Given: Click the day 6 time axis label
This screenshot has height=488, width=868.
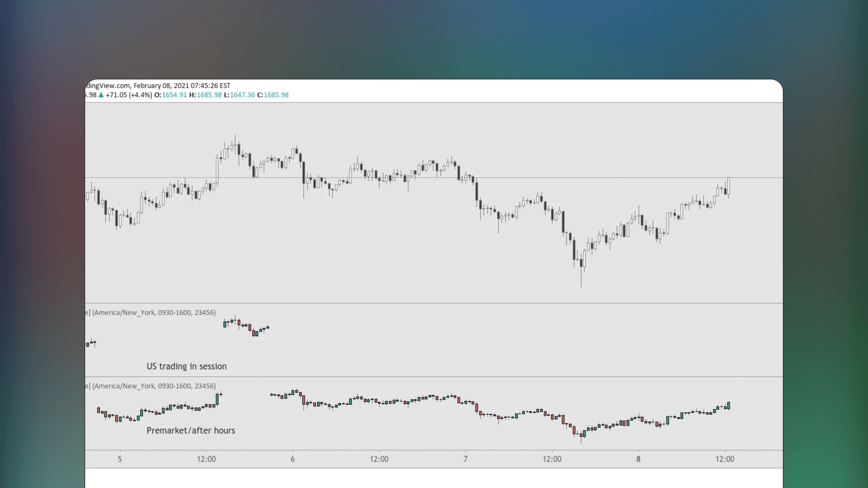Looking at the screenshot, I should tap(293, 459).
